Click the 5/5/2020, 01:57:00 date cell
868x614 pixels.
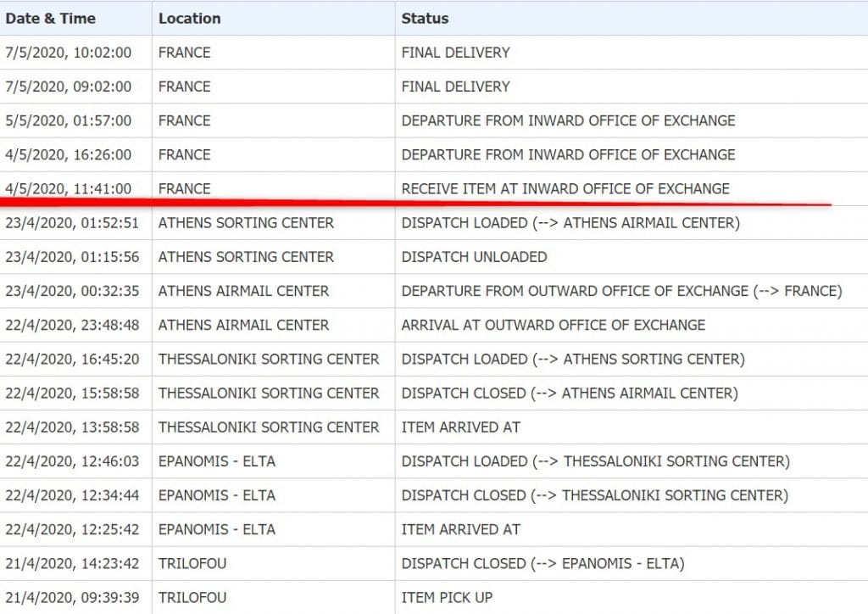pos(69,120)
